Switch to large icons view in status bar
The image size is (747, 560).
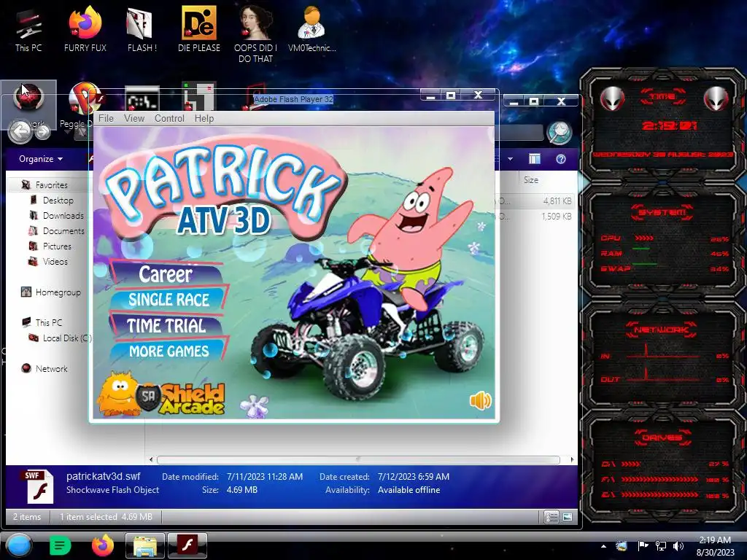pyautogui.click(x=567, y=517)
